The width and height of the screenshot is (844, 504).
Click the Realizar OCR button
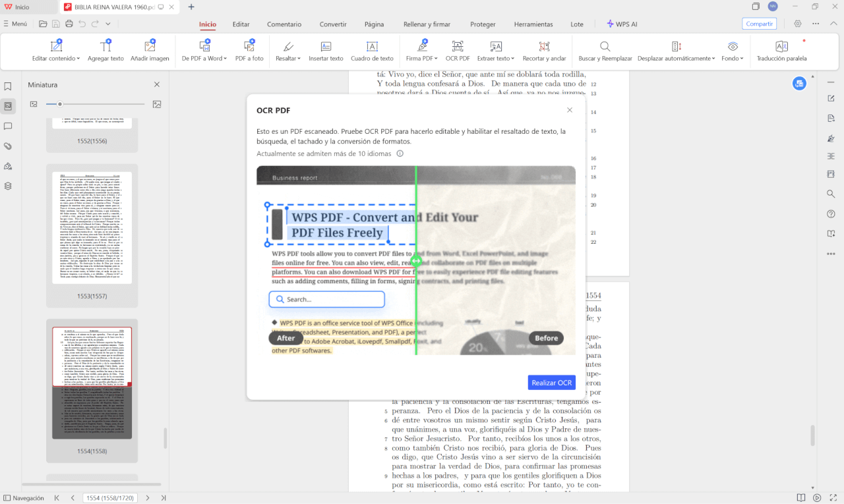coord(551,383)
